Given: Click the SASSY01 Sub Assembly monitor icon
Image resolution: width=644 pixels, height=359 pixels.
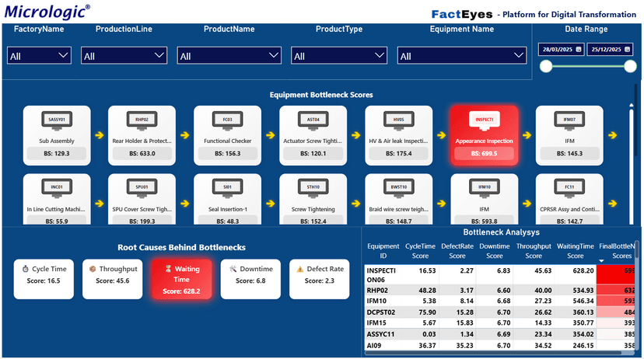Looking at the screenshot, I should [x=57, y=120].
